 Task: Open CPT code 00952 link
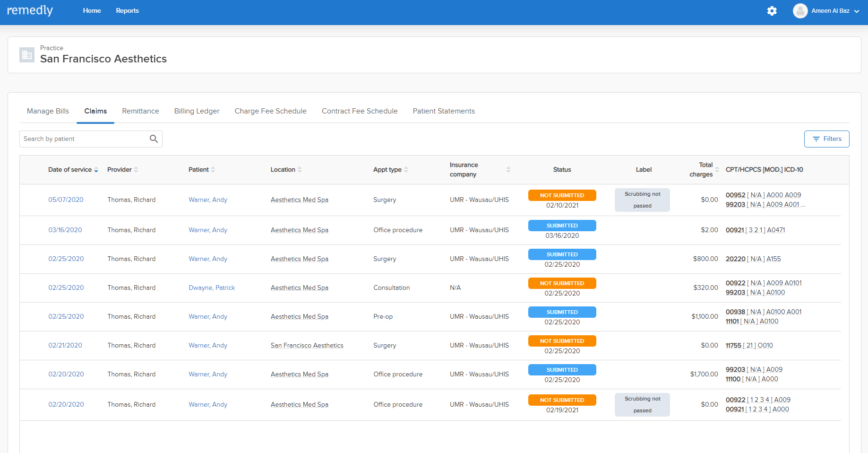(763, 195)
